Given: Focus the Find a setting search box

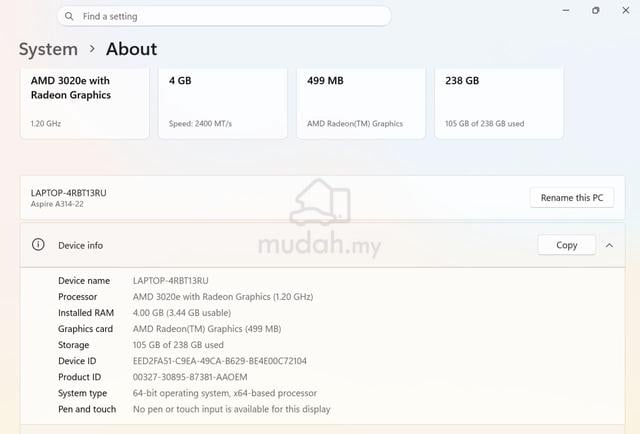Looking at the screenshot, I should (224, 16).
